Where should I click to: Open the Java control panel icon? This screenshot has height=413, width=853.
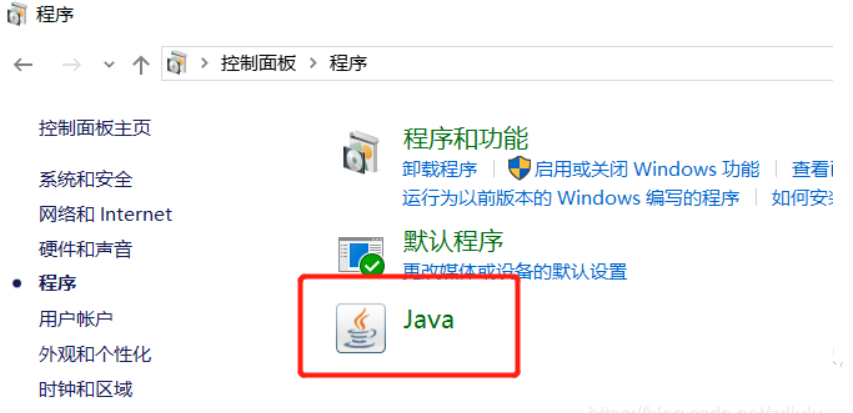pos(361,328)
